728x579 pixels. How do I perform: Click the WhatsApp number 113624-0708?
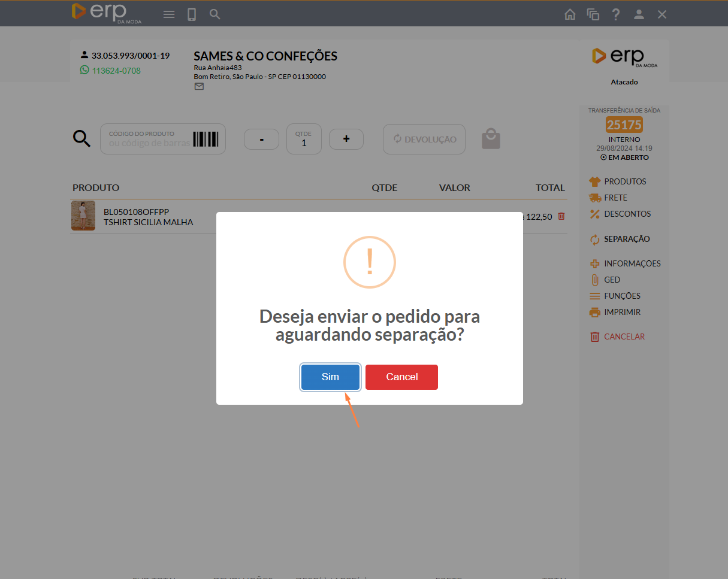click(116, 71)
